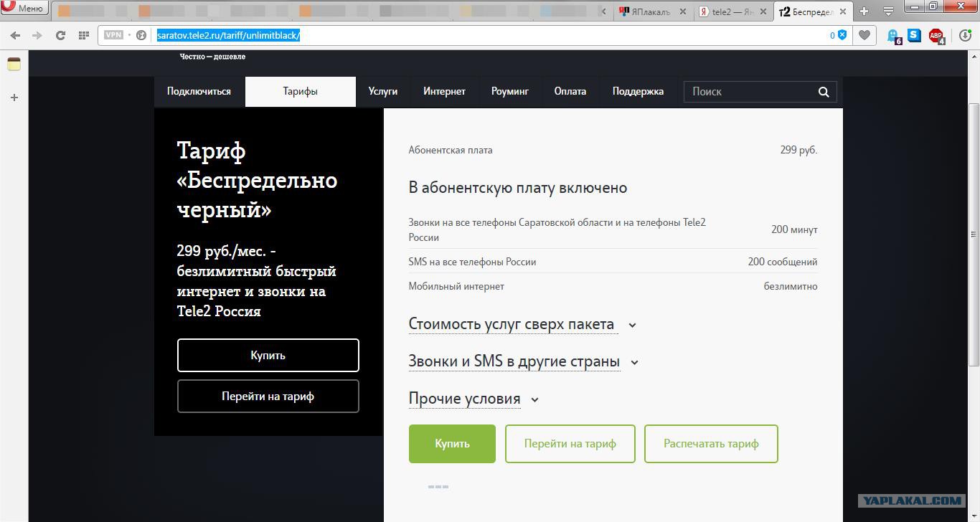980x522 pixels.
Task: Expand the Прочие условия section
Action: (473, 399)
